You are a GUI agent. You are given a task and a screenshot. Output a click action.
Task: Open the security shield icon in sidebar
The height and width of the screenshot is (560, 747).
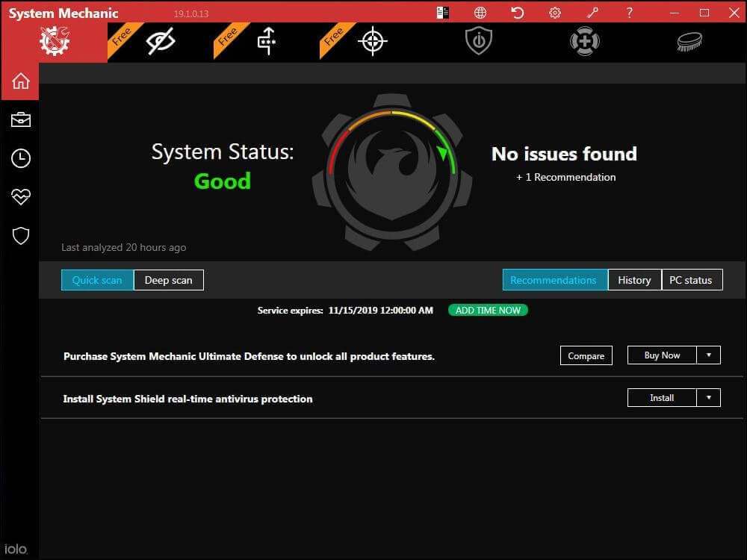[19, 235]
